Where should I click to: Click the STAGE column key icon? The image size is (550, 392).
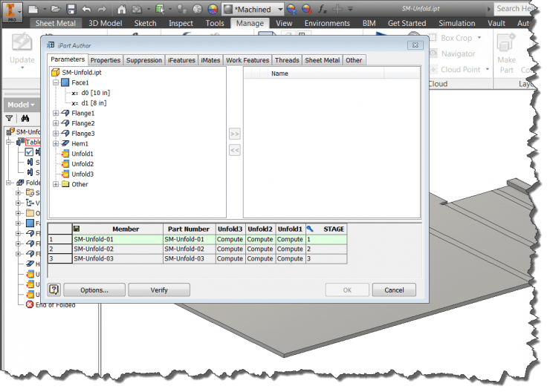pos(310,229)
